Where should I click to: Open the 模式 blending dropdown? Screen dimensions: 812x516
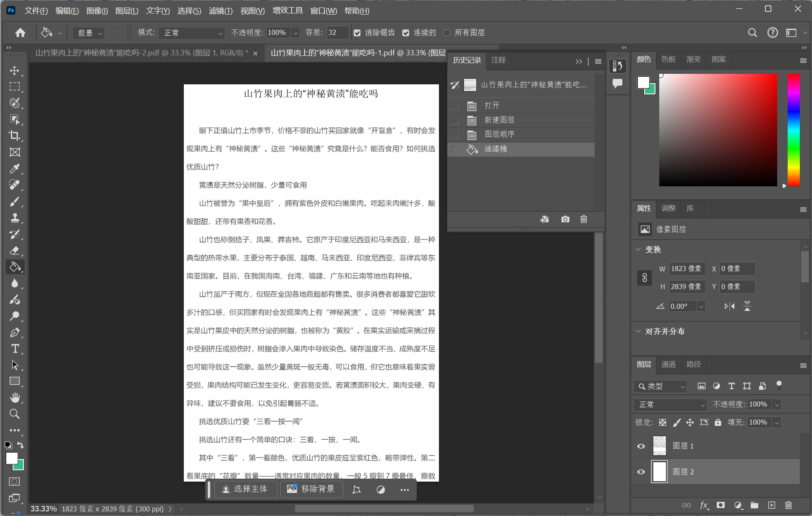coord(191,33)
